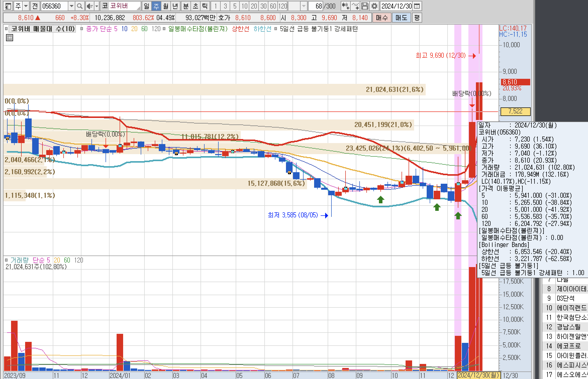Toggle the 코위버 매물대 indicator checkbox

coord(6,29)
